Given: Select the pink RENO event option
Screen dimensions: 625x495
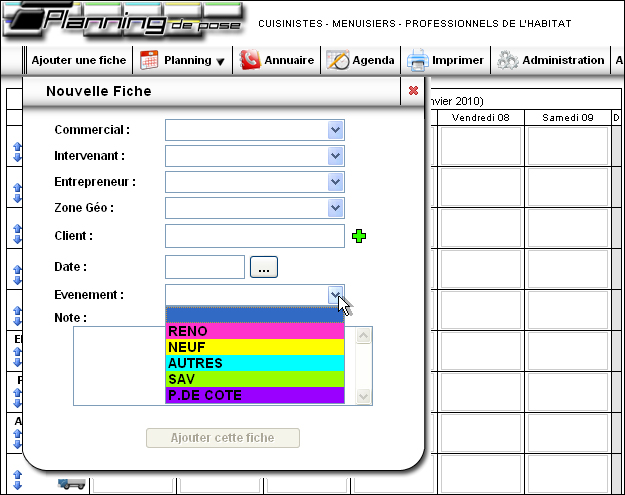Looking at the screenshot, I should (x=254, y=331).
